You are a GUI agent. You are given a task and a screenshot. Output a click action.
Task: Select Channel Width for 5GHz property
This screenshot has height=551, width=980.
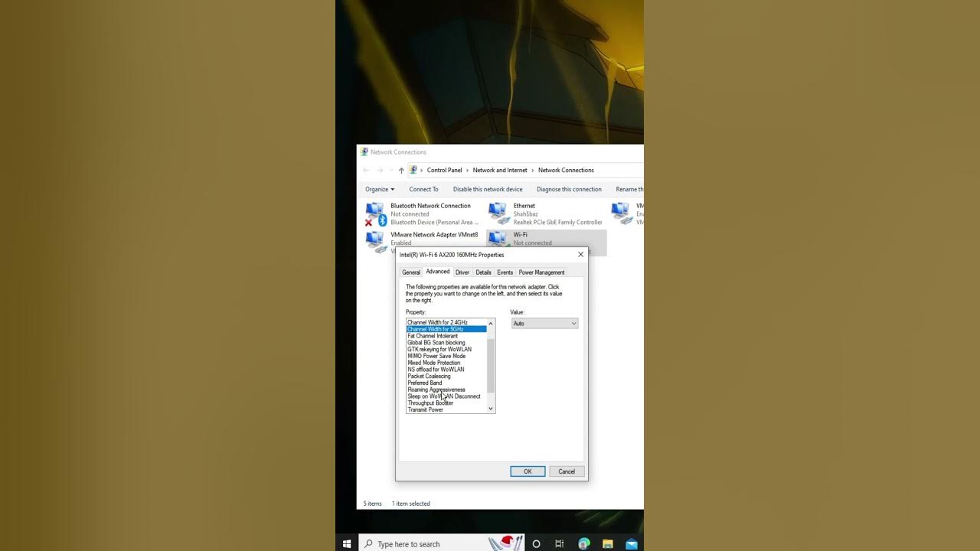point(446,329)
